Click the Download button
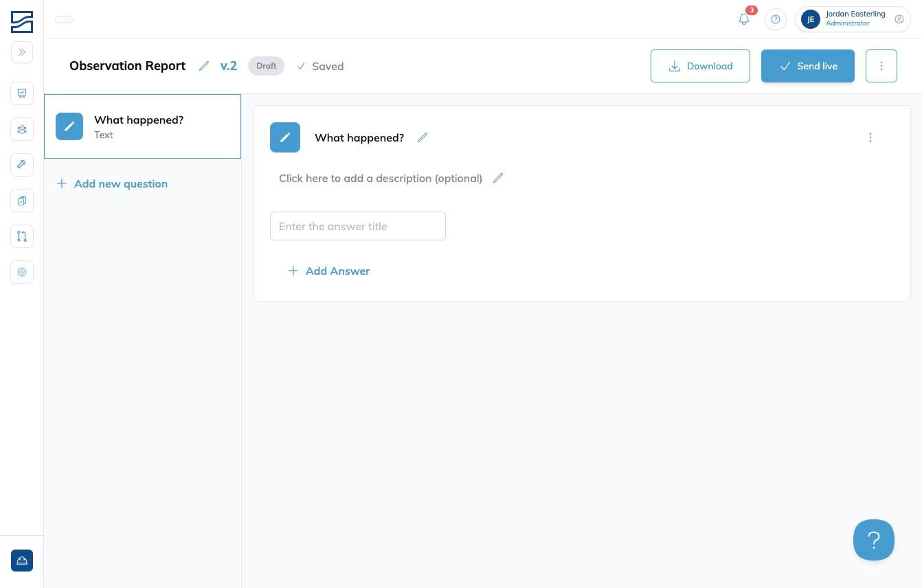The image size is (922, 588). pos(700,66)
